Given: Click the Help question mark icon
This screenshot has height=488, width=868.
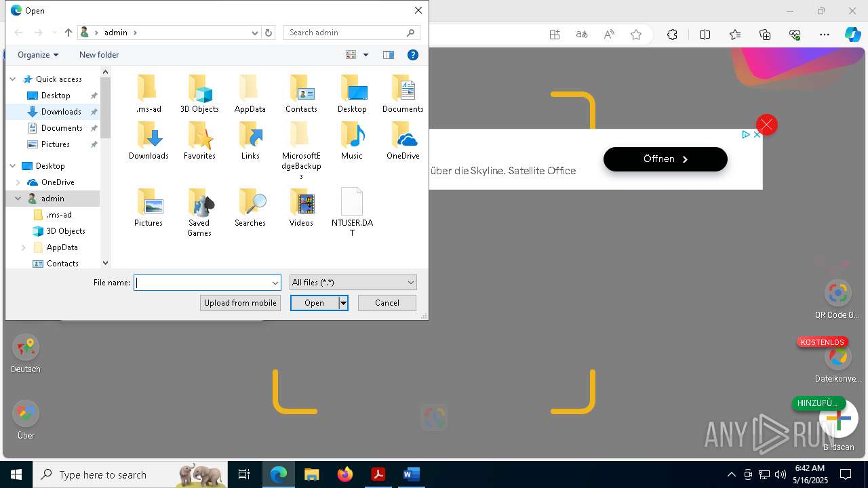Looking at the screenshot, I should click(x=412, y=55).
